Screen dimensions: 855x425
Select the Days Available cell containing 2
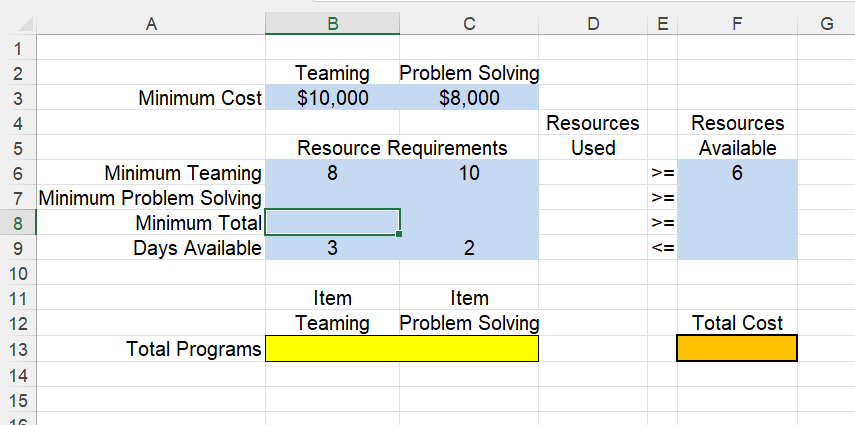469,248
